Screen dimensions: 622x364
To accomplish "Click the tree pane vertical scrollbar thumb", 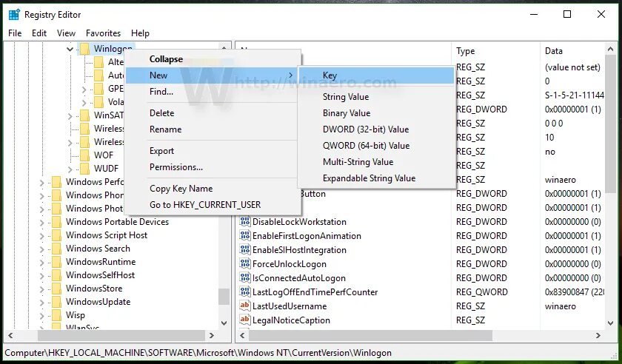I will point(224,296).
